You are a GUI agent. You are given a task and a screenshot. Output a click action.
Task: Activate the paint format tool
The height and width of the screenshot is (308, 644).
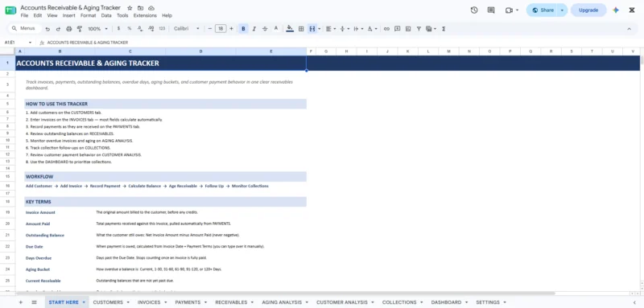tap(80, 29)
